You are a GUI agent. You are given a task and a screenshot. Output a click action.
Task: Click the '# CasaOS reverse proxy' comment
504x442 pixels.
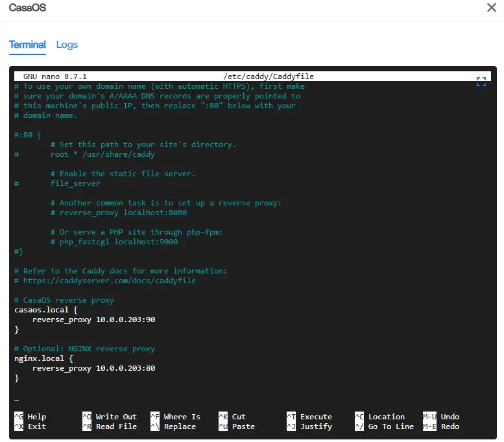[64, 300]
